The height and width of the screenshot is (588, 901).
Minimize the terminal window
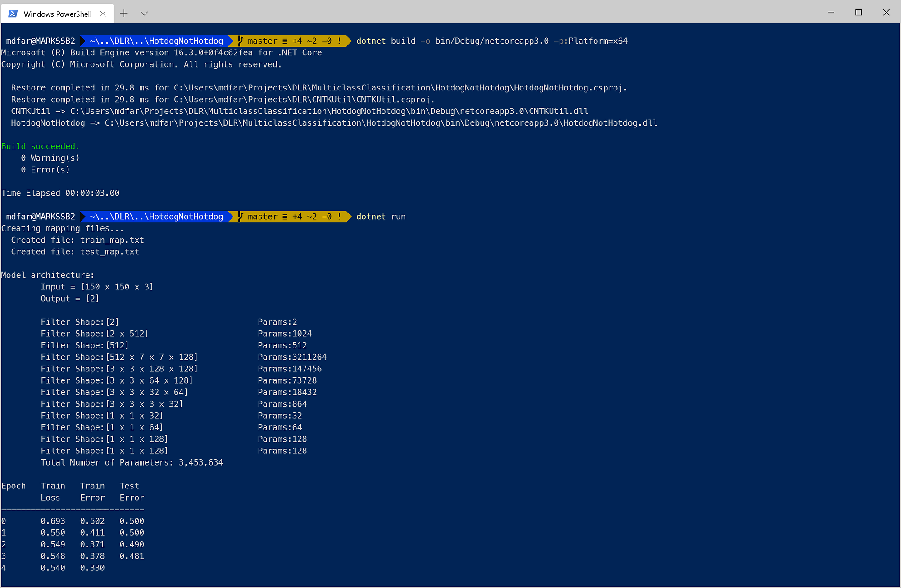831,13
